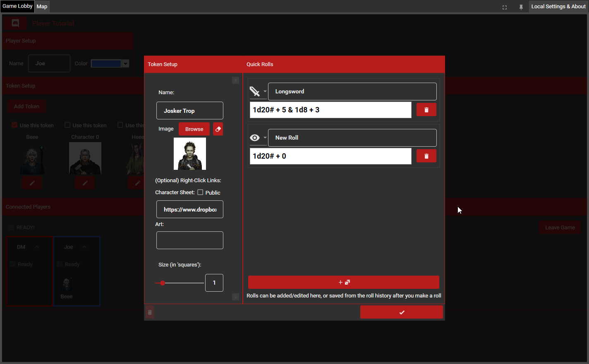Collapse the Joe player card chevron

click(x=84, y=247)
